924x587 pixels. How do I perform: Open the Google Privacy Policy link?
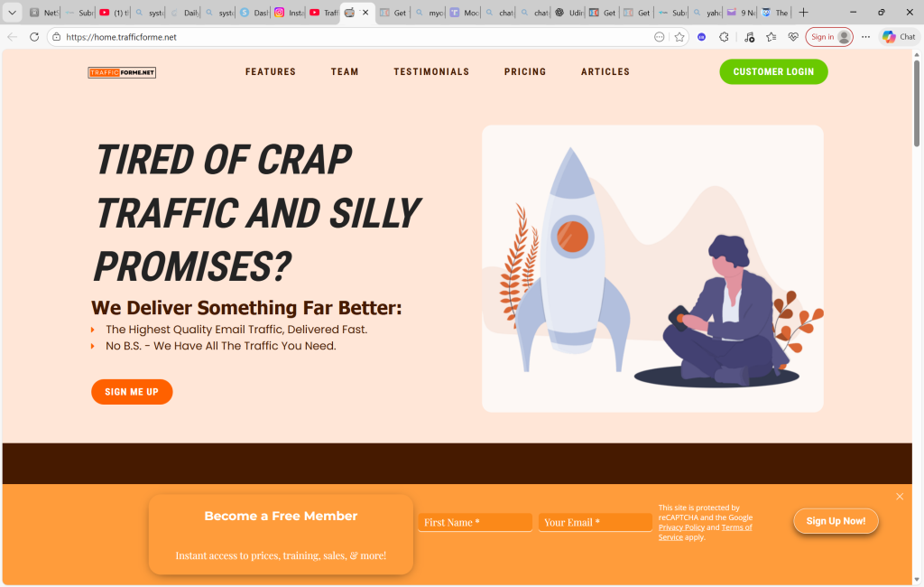681,527
